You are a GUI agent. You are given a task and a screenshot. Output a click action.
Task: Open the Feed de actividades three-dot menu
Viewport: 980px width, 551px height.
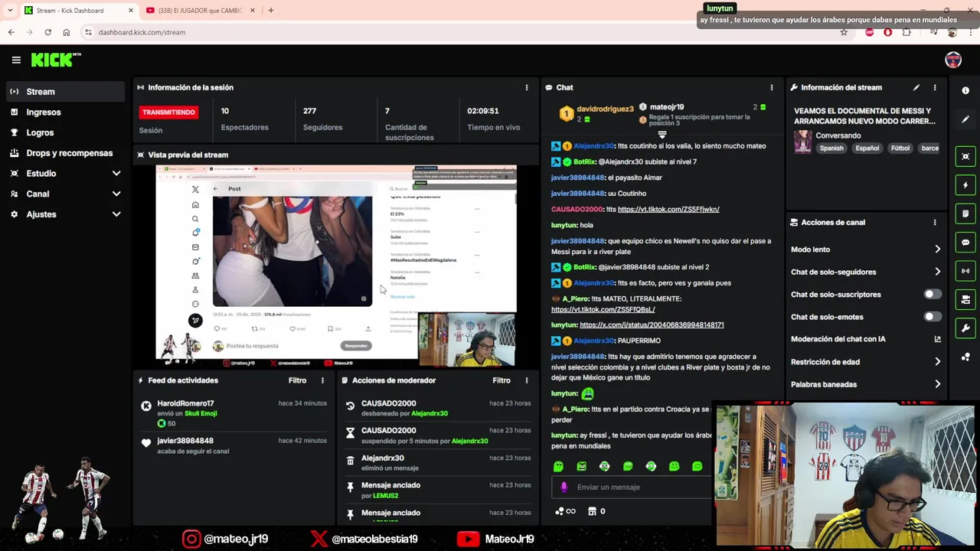tap(322, 380)
